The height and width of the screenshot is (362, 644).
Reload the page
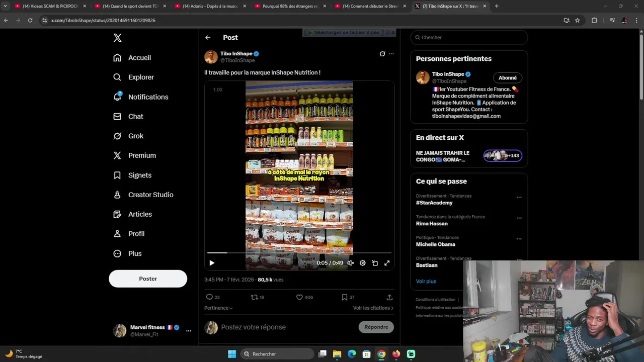coord(30,21)
